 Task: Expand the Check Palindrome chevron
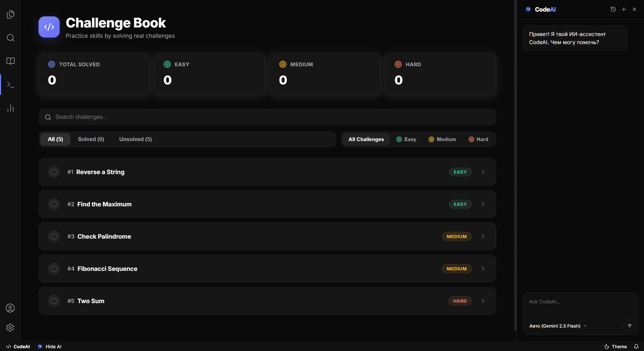pos(483,236)
